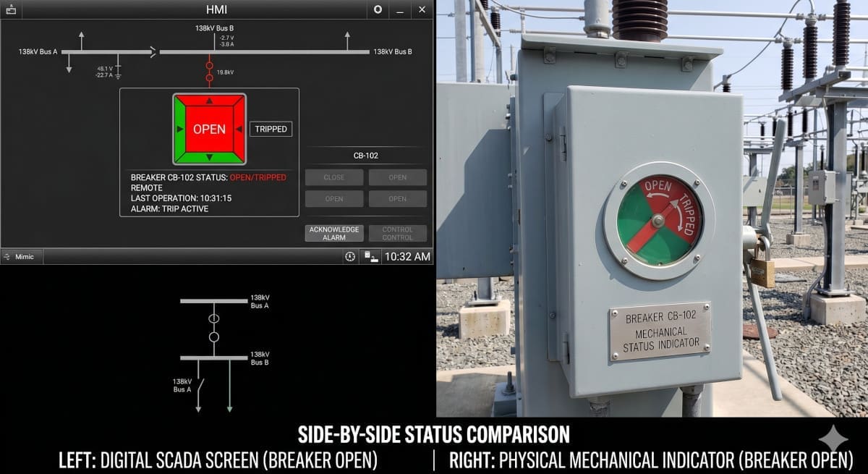The image size is (868, 474).
Task: Click the grayed CLOSE breaker command button
Action: click(x=334, y=177)
